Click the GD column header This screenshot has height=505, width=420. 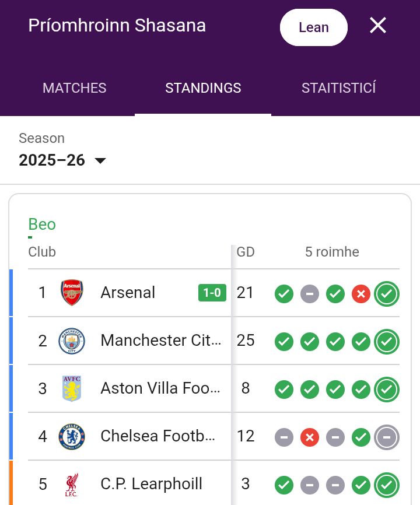(x=246, y=252)
